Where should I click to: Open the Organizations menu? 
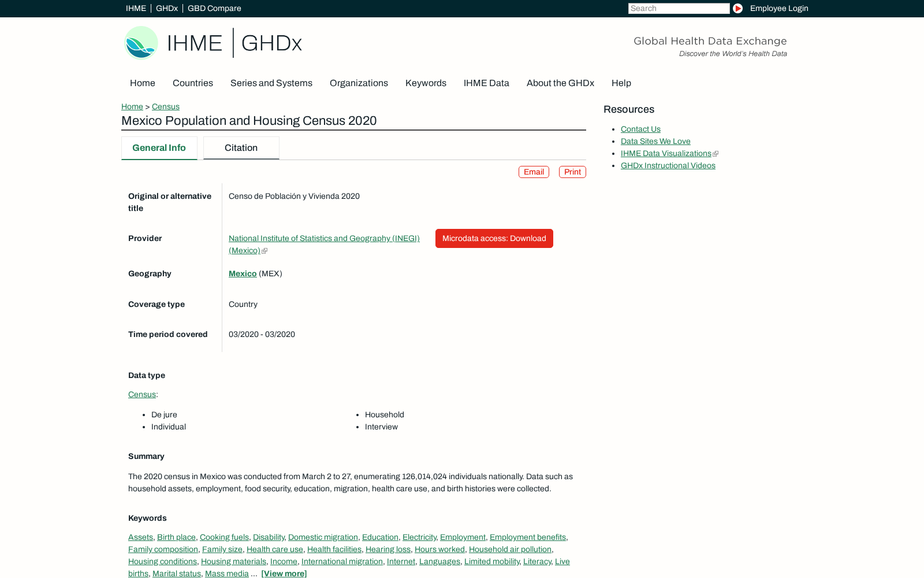[359, 83]
